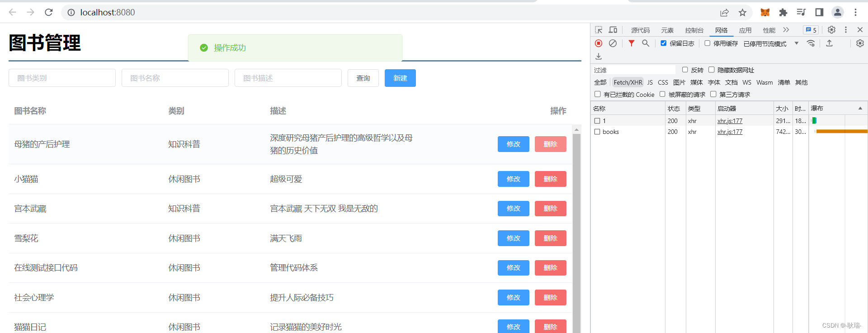The height and width of the screenshot is (333, 868).
Task: Select the Fetch/XHR request type filter
Action: (627, 82)
